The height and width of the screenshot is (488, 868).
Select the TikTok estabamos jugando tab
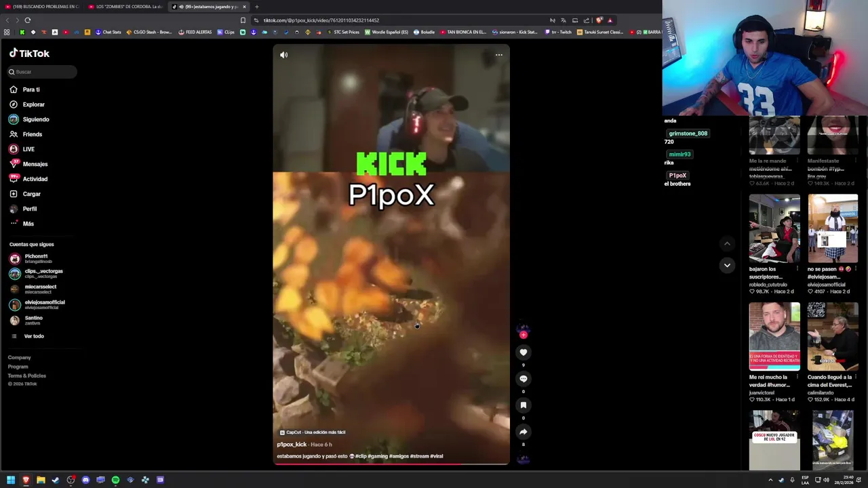(x=208, y=7)
